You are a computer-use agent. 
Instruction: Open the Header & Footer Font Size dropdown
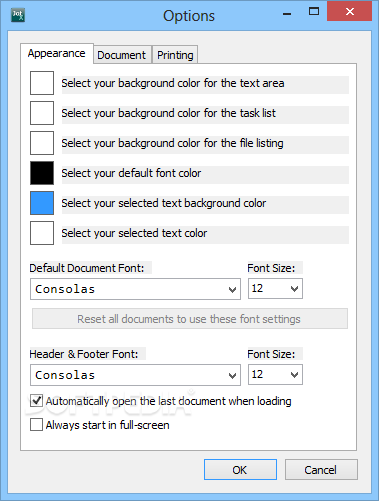[x=275, y=375]
